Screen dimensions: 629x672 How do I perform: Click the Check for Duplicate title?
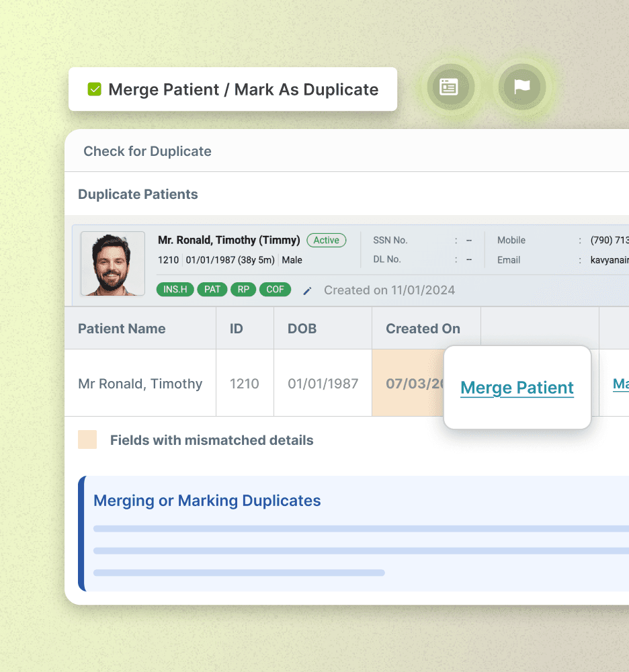coord(147,151)
